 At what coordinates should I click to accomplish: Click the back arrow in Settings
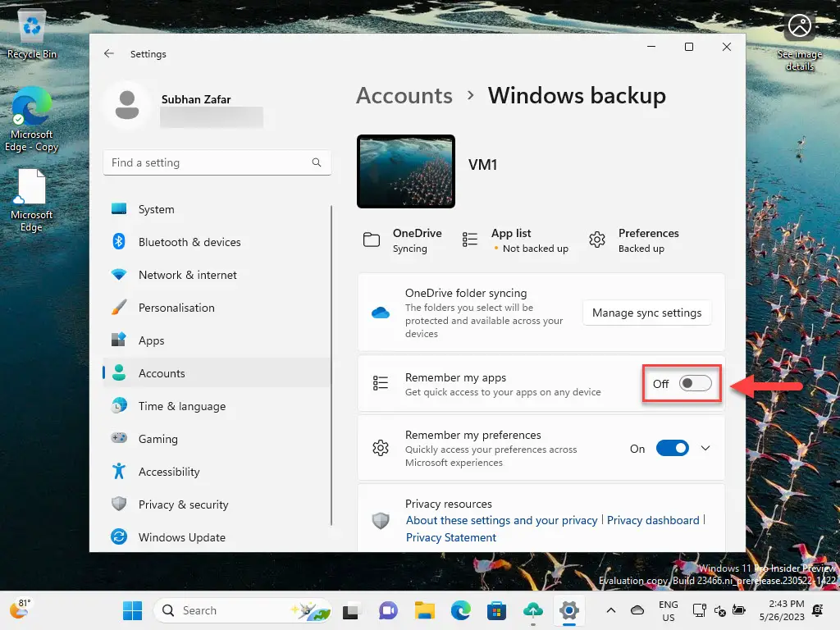coord(109,54)
